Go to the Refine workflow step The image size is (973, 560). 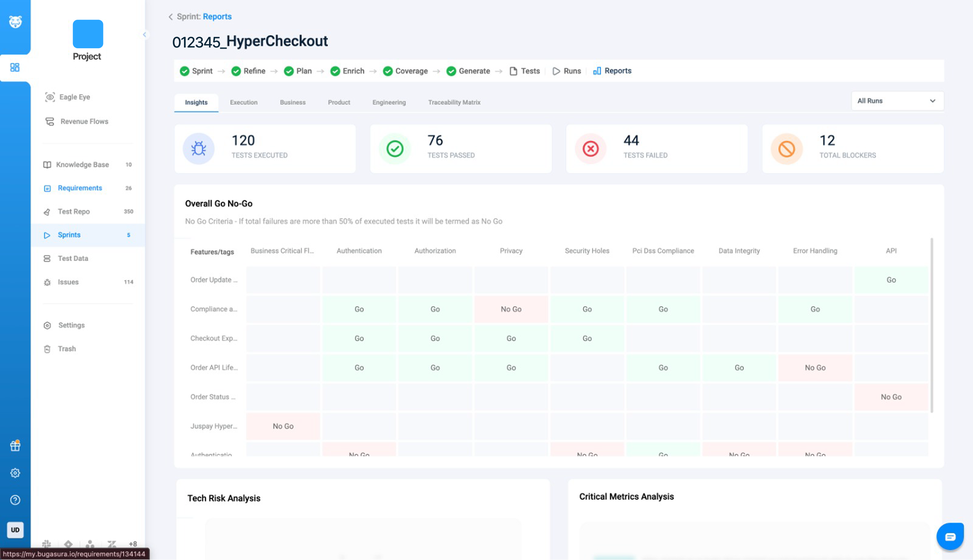click(x=248, y=71)
